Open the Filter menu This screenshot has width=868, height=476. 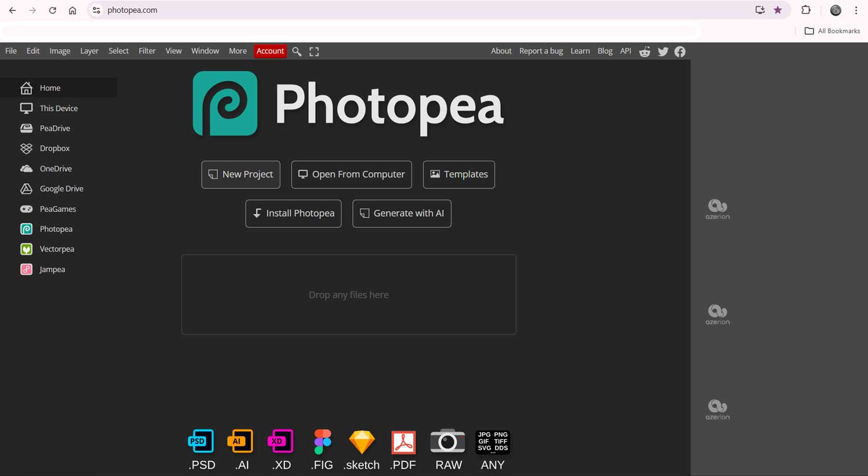coord(147,51)
